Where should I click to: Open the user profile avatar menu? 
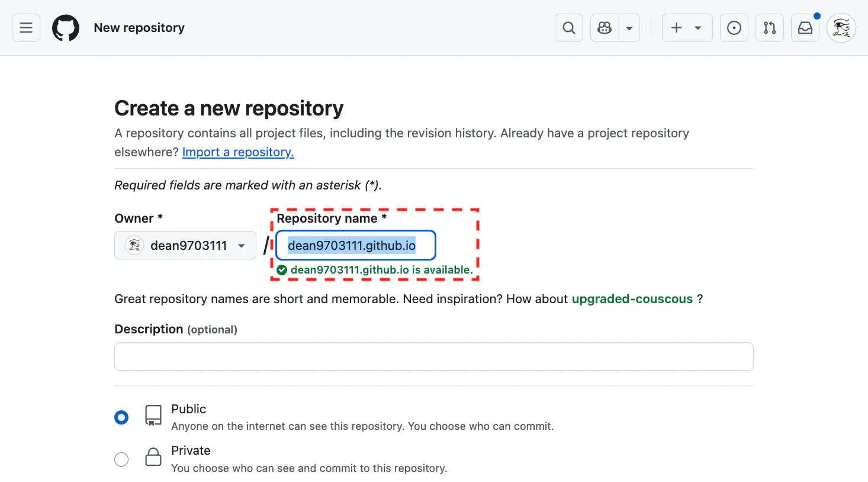tap(841, 28)
